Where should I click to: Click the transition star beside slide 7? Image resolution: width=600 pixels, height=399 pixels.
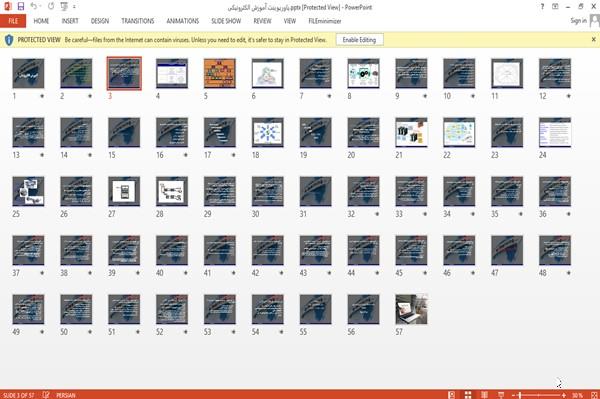[x=329, y=96]
